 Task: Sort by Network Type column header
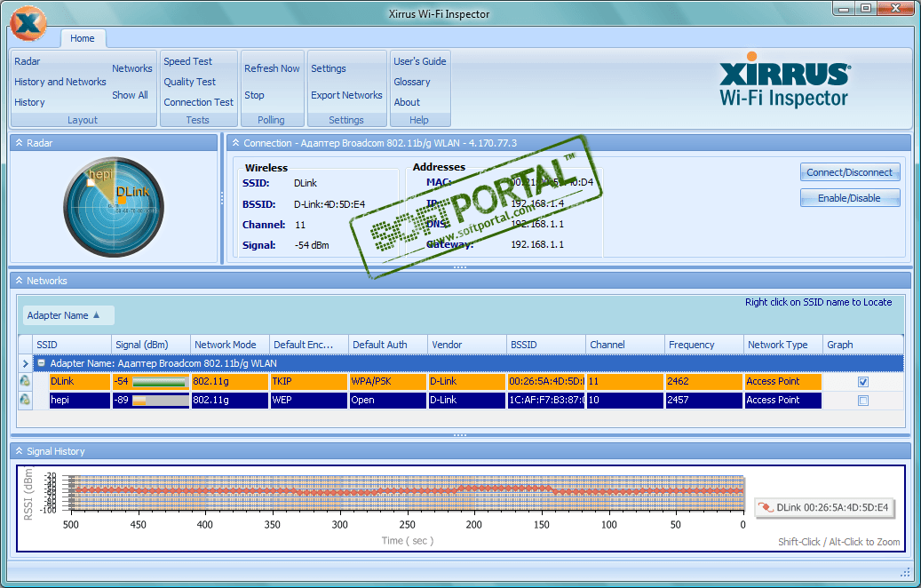pos(783,345)
